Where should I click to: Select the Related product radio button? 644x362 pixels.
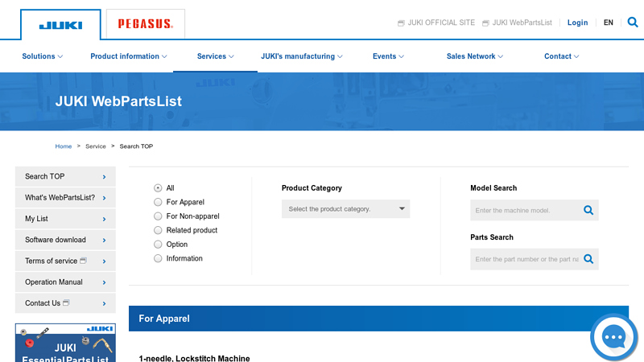click(x=158, y=230)
